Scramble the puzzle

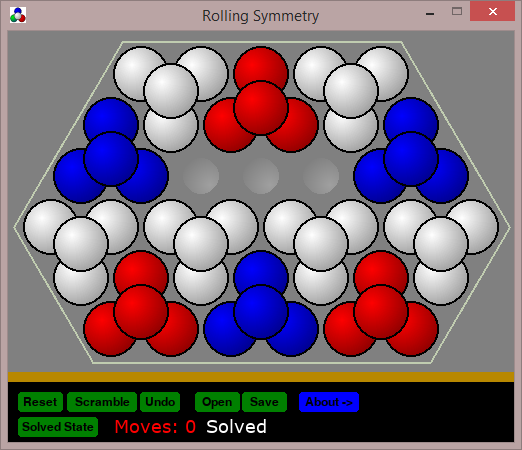pos(102,402)
